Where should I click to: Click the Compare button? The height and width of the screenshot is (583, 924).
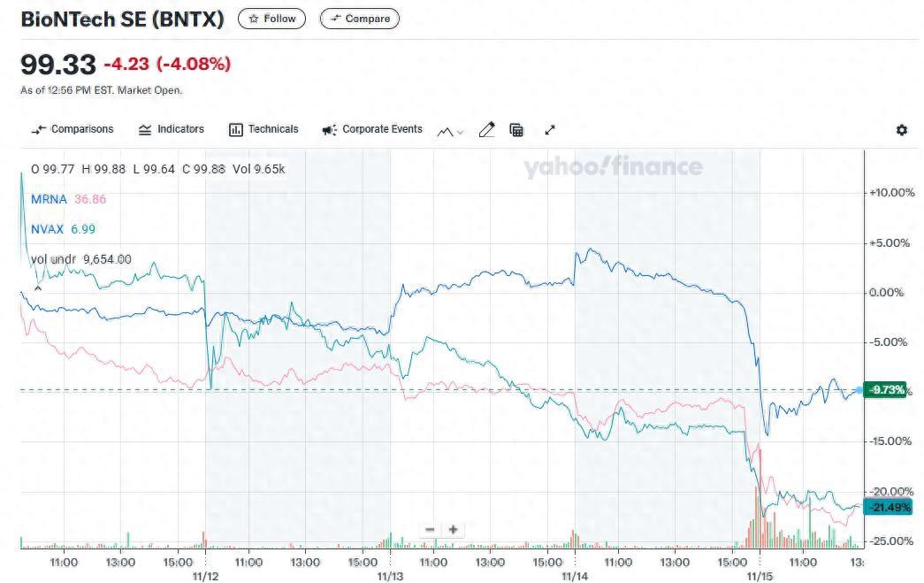[360, 19]
